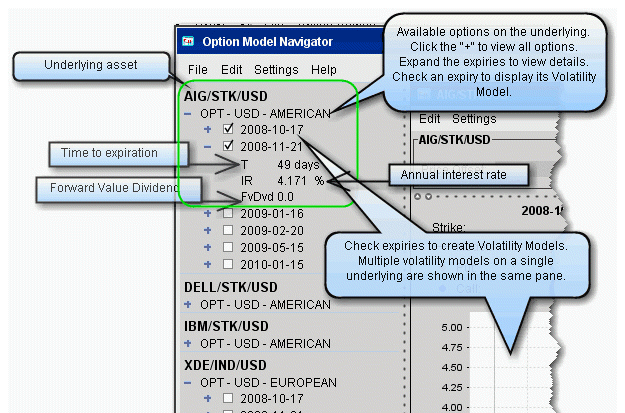Expand DELL OPT - USD - AMERICAN options

(190, 304)
